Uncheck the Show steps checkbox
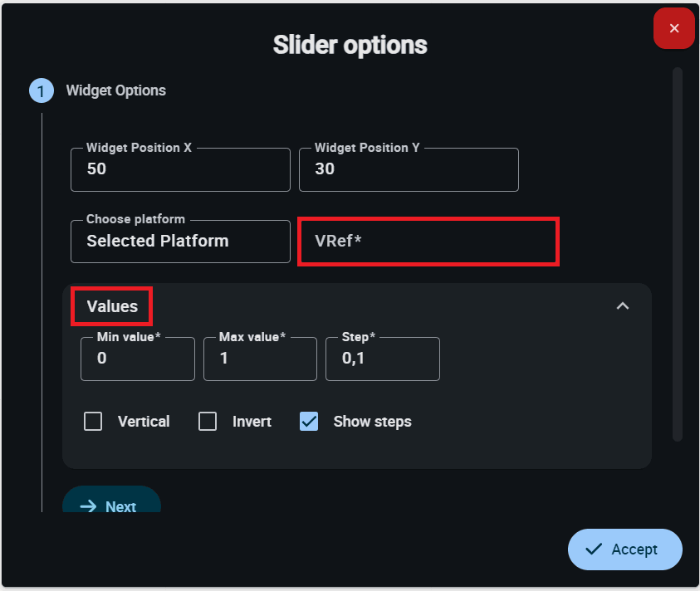 (309, 422)
